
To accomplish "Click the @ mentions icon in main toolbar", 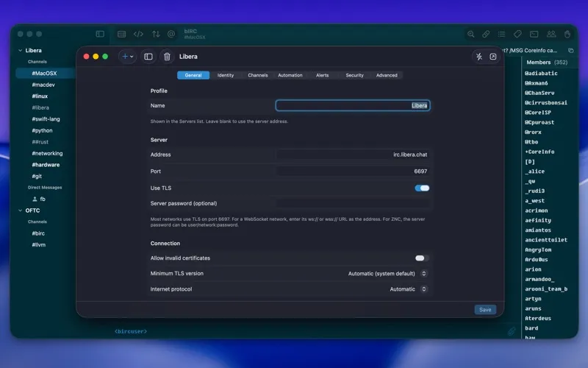I will [171, 34].
